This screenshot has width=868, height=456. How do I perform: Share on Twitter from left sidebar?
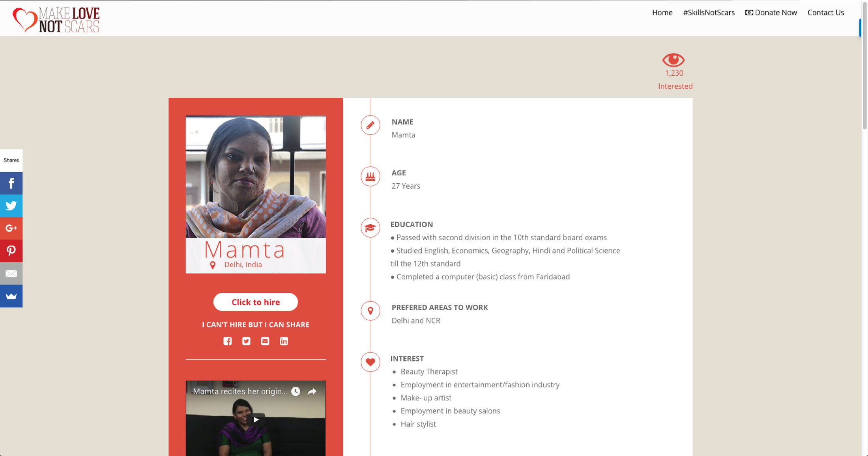click(x=11, y=205)
